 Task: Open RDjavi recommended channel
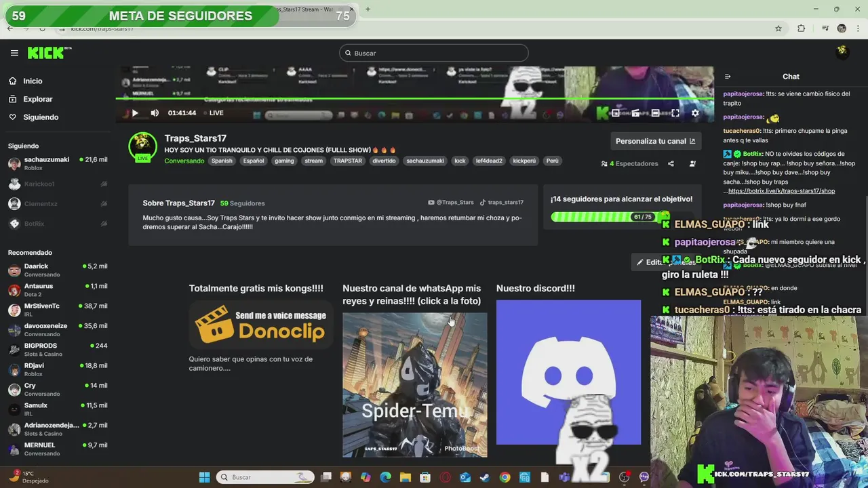pos(58,369)
